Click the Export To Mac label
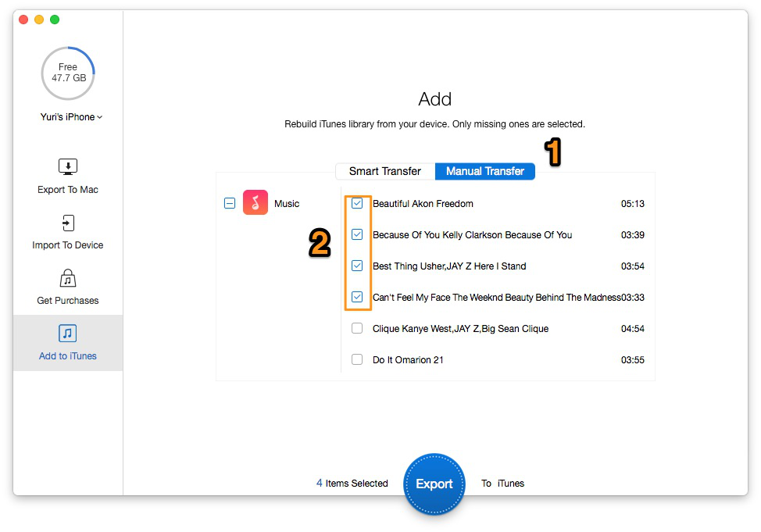This screenshot has width=761, height=532. [x=68, y=190]
